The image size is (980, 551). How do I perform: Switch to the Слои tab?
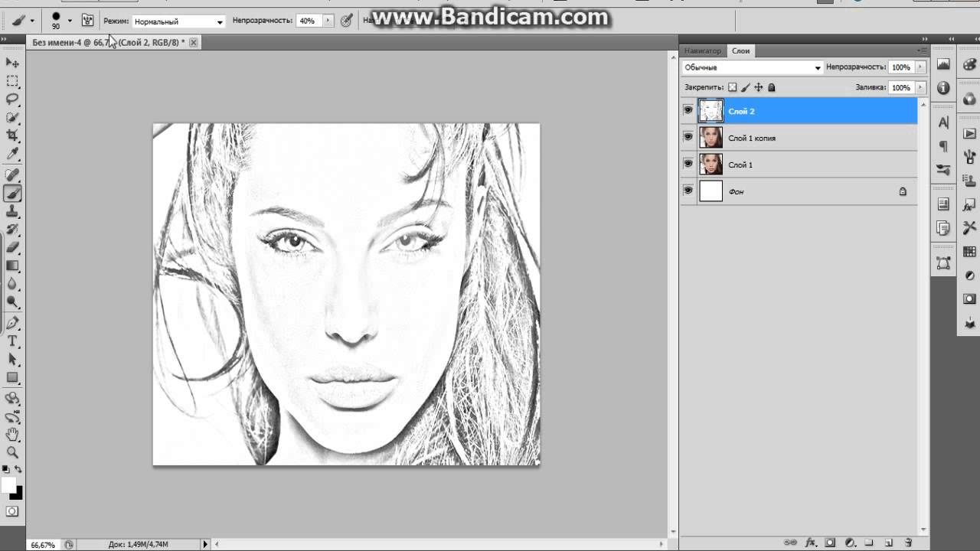click(x=740, y=51)
